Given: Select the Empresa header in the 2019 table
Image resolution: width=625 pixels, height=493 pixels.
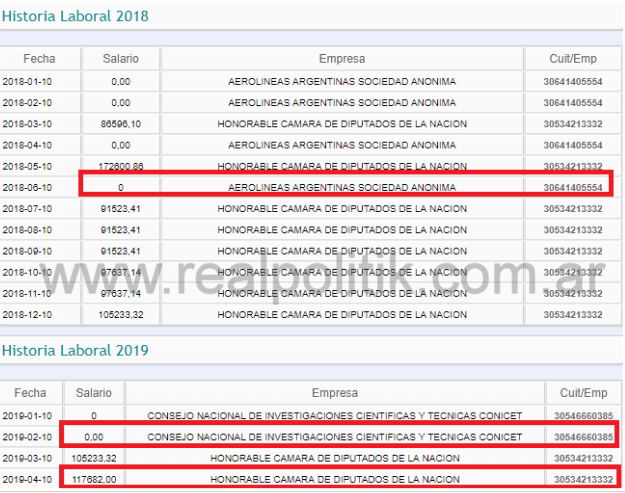Looking at the screenshot, I should click(335, 393).
